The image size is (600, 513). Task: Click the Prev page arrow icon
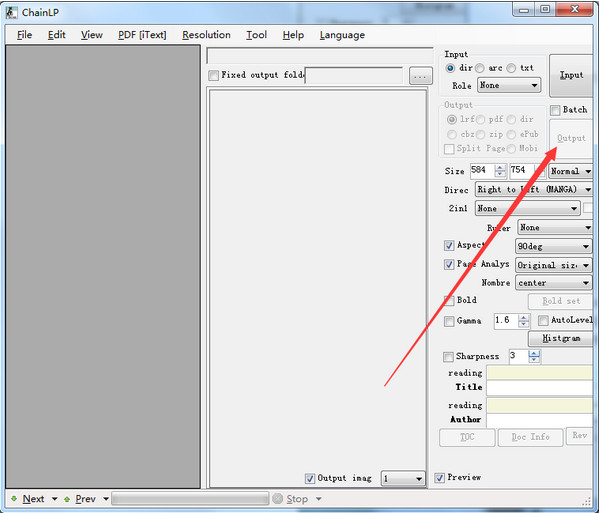point(66,499)
